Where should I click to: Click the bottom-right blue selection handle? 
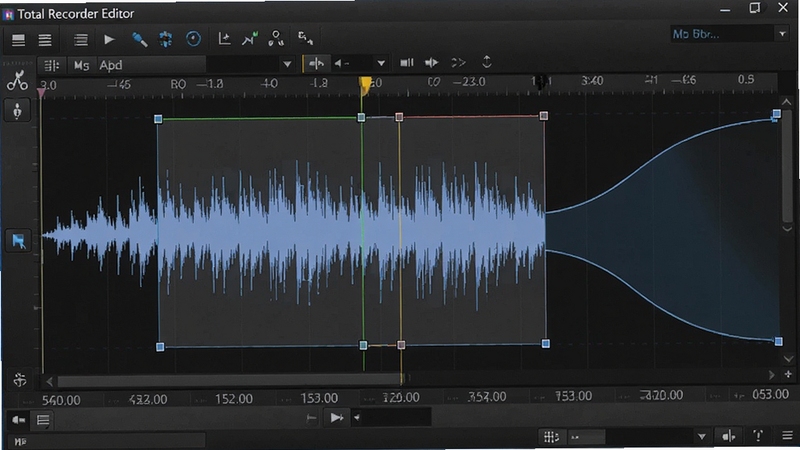point(546,344)
